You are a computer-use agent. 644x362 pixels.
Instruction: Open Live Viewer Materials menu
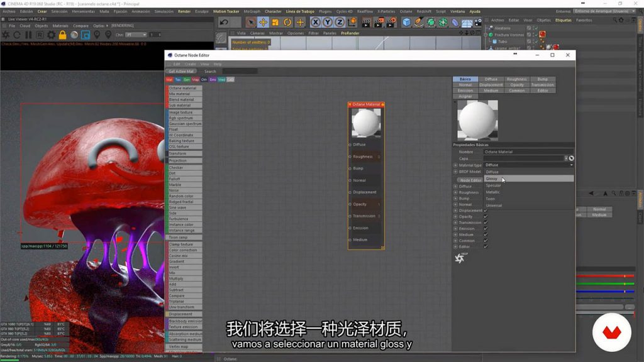pyautogui.click(x=60, y=25)
